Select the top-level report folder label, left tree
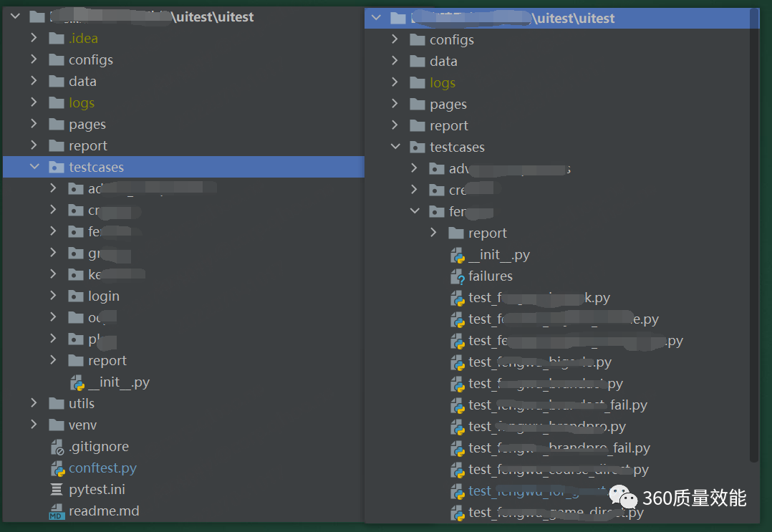The image size is (772, 532). (88, 146)
